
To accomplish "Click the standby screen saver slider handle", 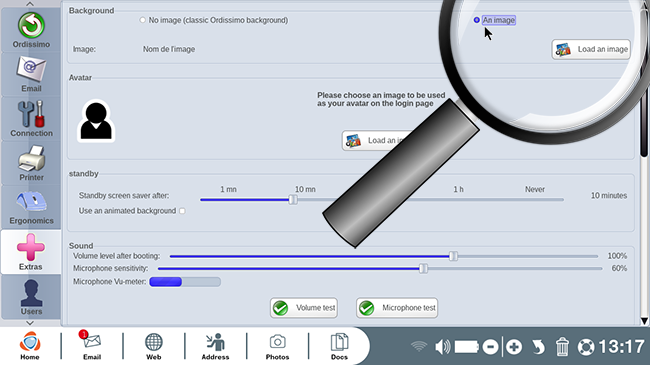I will [x=293, y=200].
